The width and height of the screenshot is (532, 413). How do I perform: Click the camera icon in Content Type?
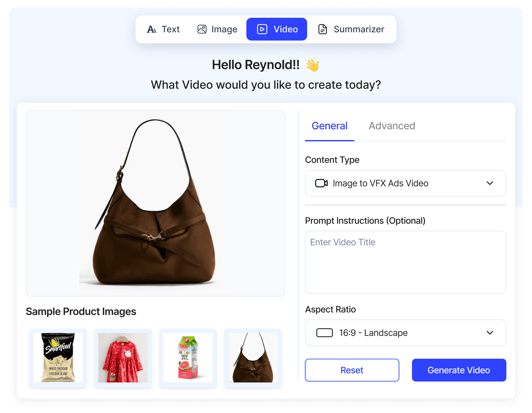[x=321, y=183]
